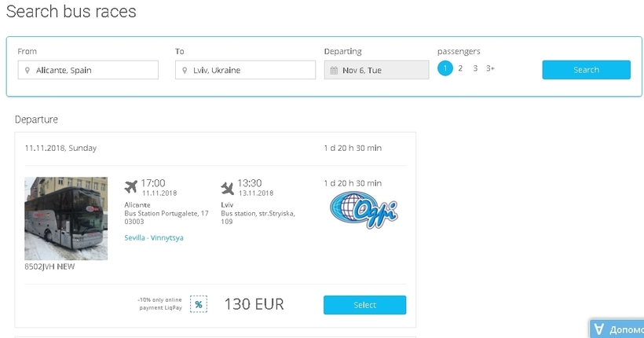Click the percent discount coupon icon
Viewport: 644px width, 338px height.
tap(199, 304)
